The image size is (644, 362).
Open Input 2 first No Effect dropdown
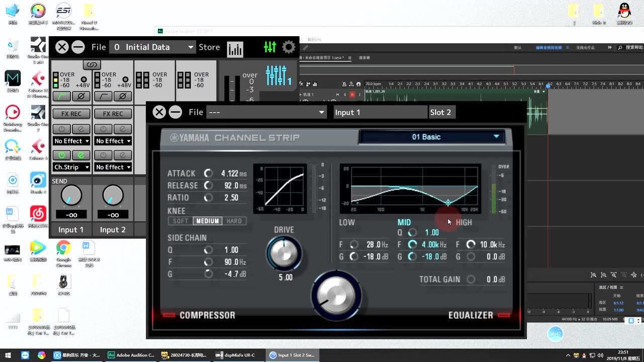(x=113, y=141)
